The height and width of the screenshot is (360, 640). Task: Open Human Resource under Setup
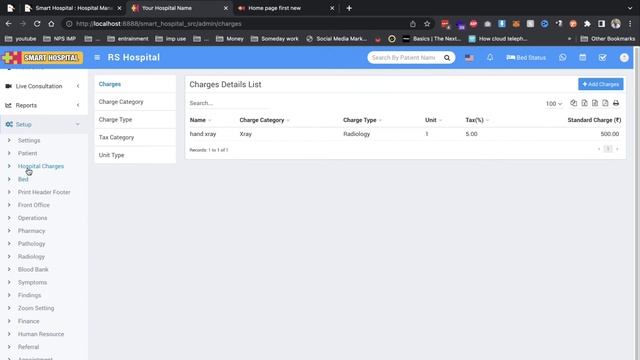pyautogui.click(x=41, y=334)
